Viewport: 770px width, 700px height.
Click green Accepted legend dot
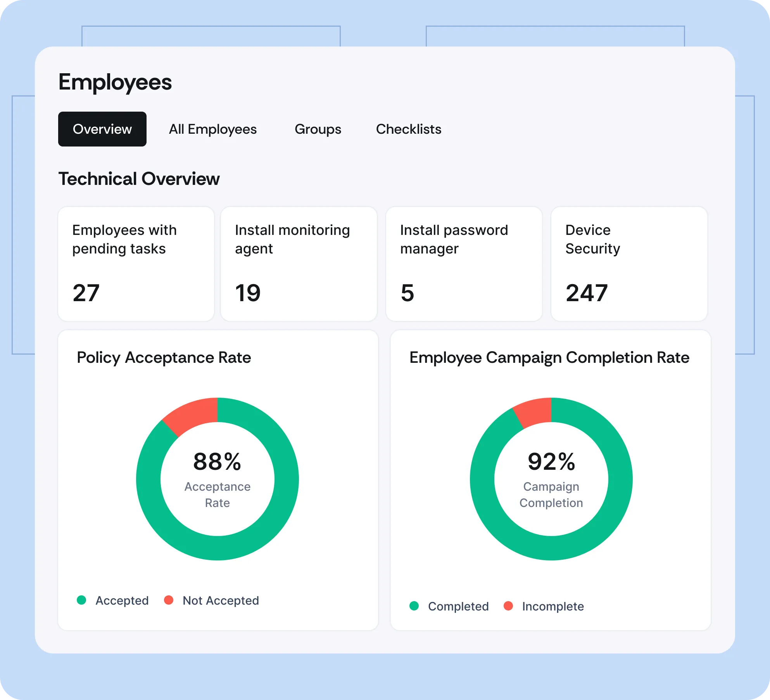tap(81, 600)
